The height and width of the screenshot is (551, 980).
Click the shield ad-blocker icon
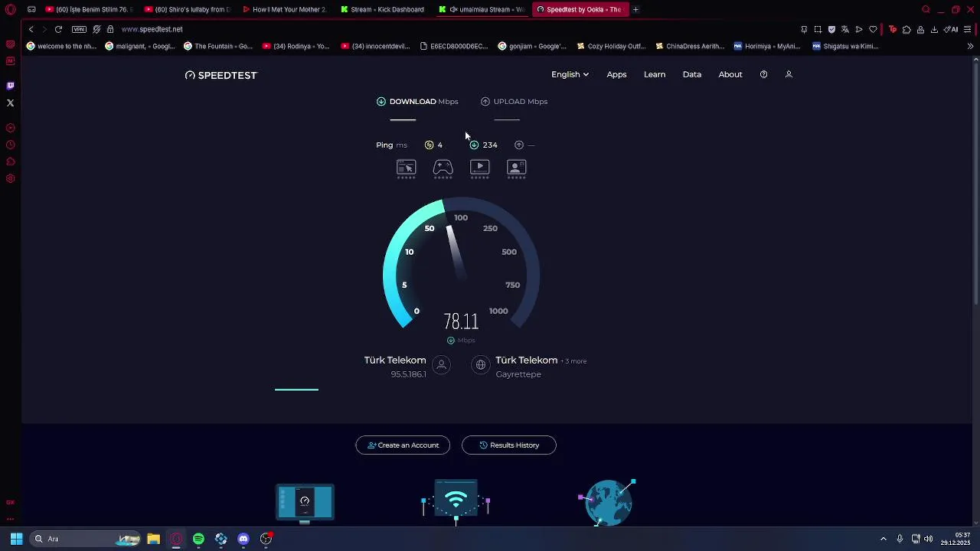tap(831, 29)
